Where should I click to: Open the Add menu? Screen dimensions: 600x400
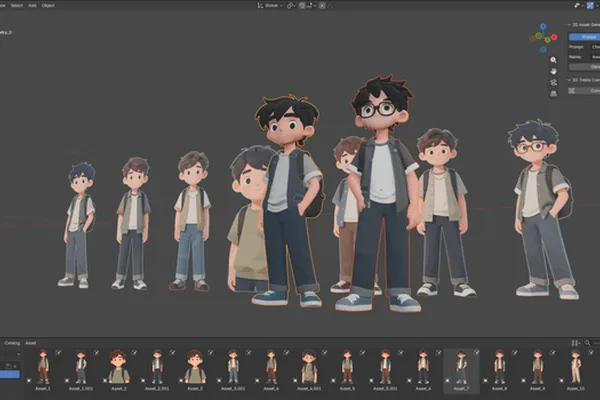(x=32, y=5)
